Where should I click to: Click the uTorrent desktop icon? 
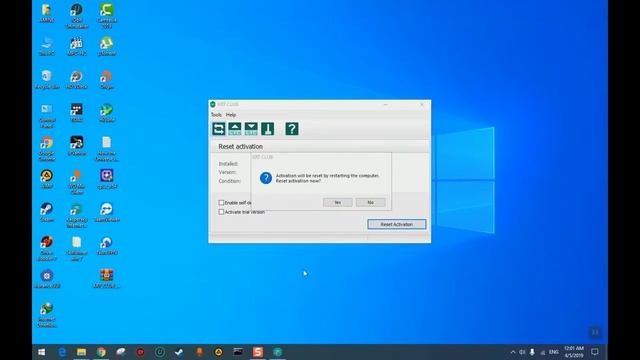point(107,46)
